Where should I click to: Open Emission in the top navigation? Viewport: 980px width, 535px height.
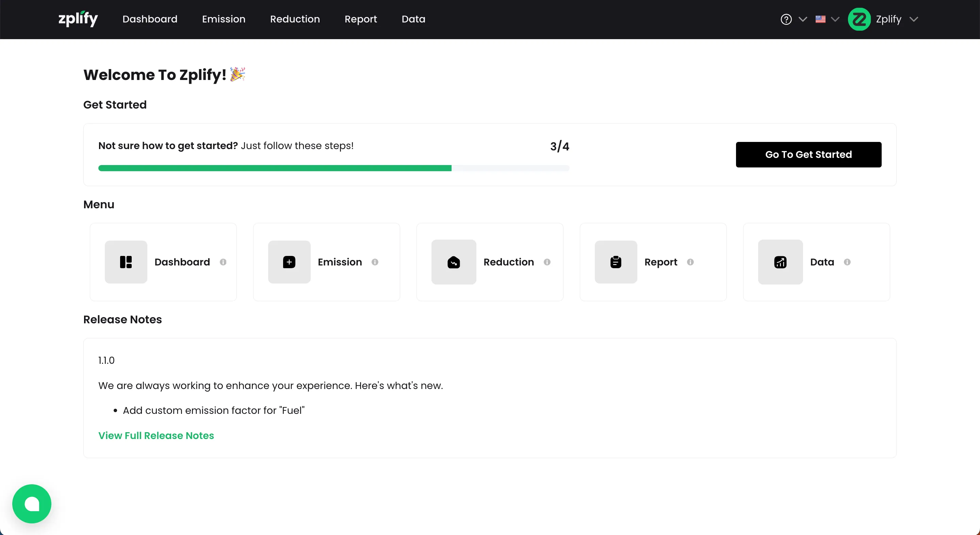(223, 19)
